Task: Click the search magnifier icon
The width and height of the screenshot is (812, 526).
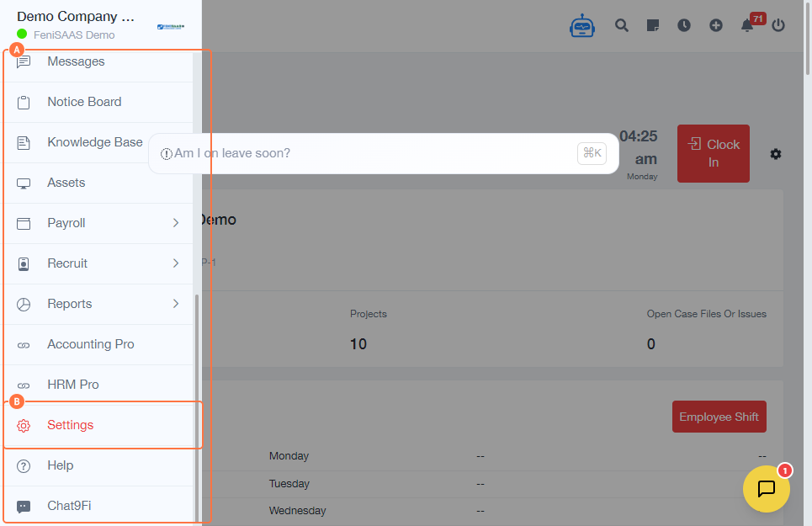Action: pos(622,25)
